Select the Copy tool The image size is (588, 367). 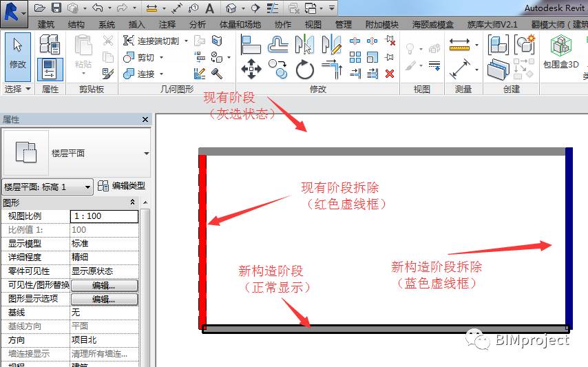click(278, 69)
